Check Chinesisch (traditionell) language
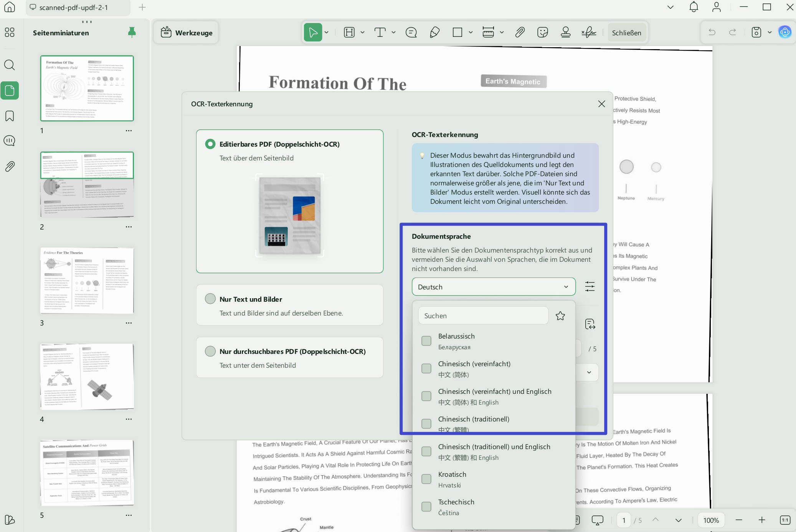 426,424
